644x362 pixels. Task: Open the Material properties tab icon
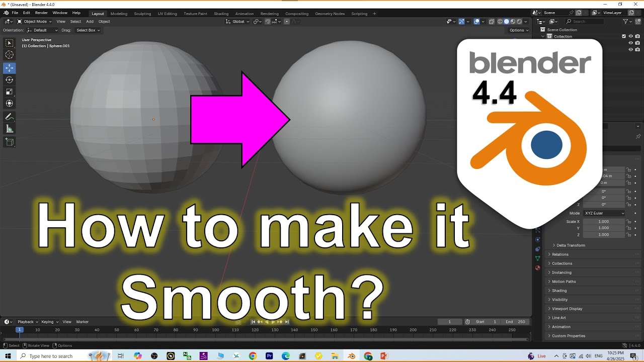[x=537, y=268]
